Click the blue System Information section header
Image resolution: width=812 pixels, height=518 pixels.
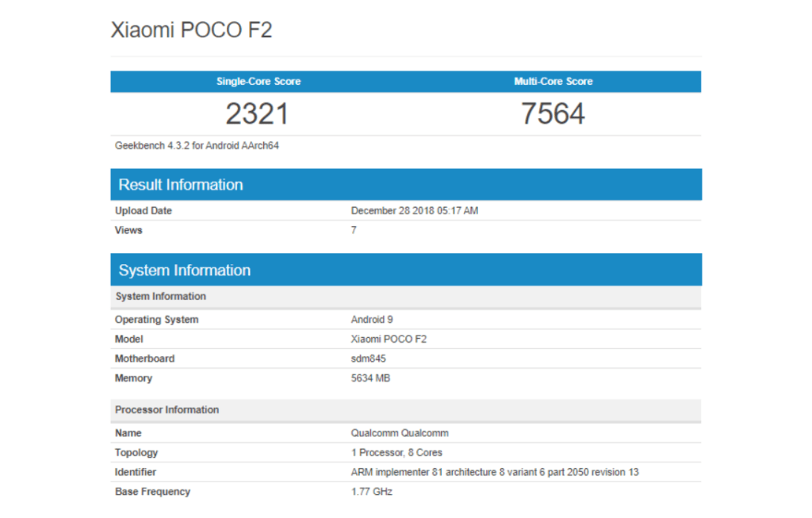click(185, 271)
